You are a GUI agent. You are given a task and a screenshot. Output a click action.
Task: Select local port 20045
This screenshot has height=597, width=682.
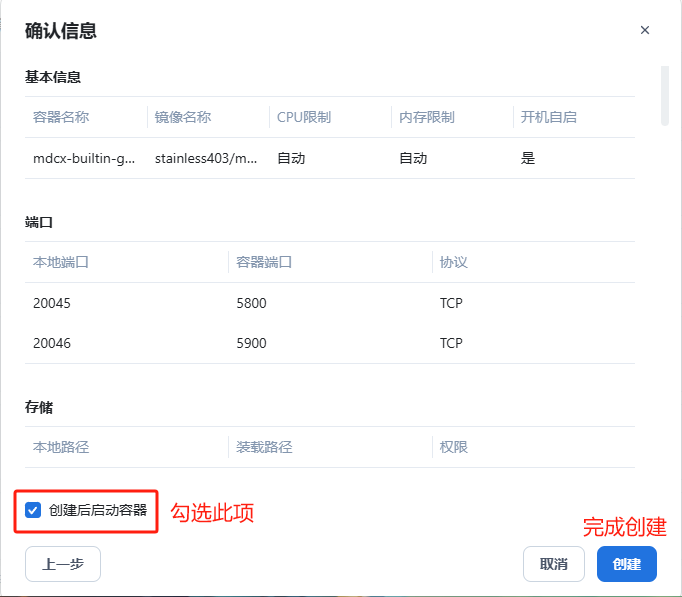52,303
